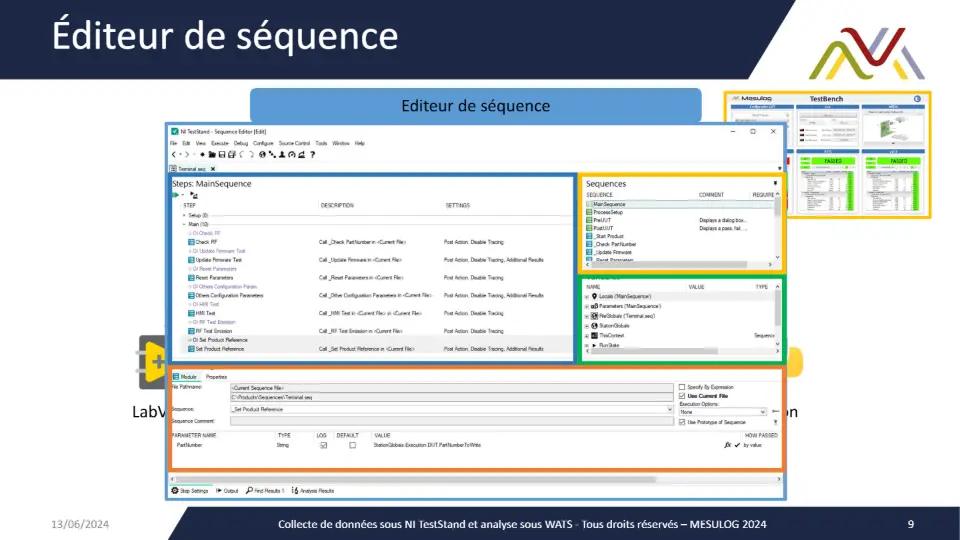
Task: Switch to the Module tab
Action: (x=185, y=377)
